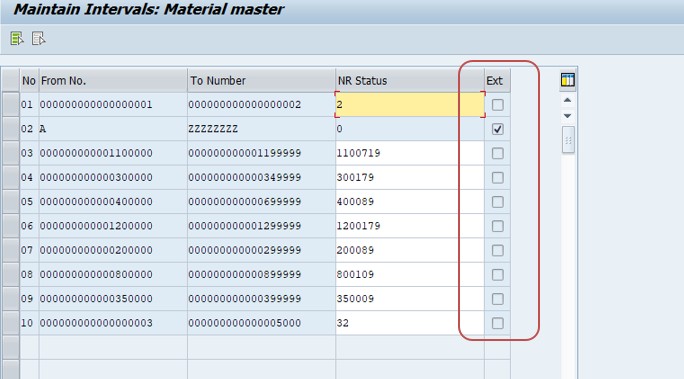Click the Ext column header
684x379 pixels.
(x=497, y=80)
